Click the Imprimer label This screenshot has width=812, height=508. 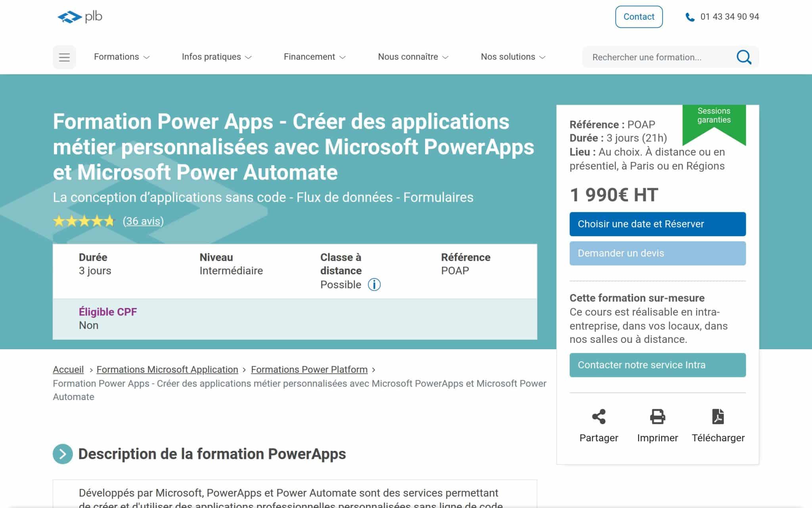[657, 438]
